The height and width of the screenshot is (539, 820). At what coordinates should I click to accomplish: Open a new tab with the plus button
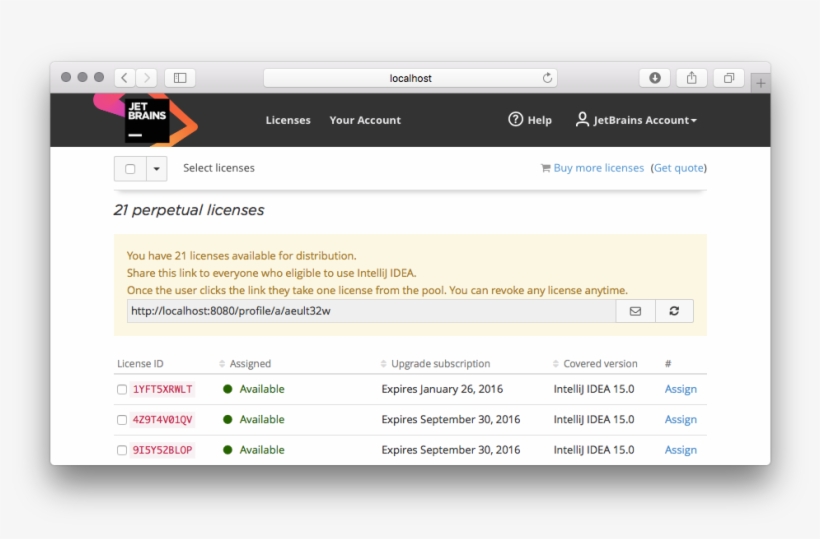coord(760,83)
